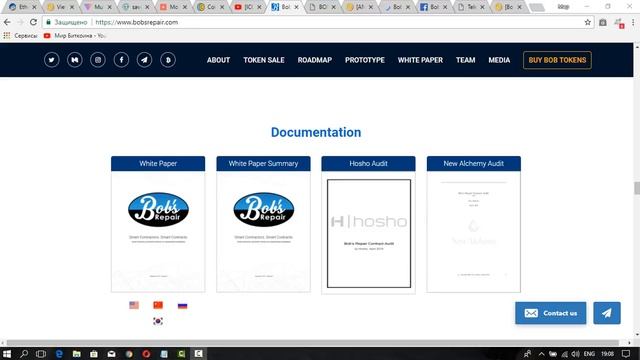The image size is (640, 360).
Task: Open Chrome menu three dots
Action: (x=633, y=22)
